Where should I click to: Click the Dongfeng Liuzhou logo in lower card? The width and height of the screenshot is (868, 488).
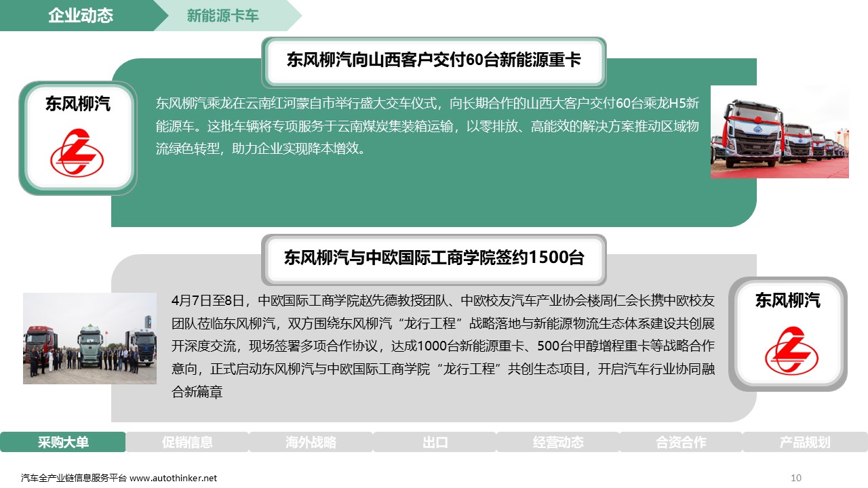click(x=791, y=350)
